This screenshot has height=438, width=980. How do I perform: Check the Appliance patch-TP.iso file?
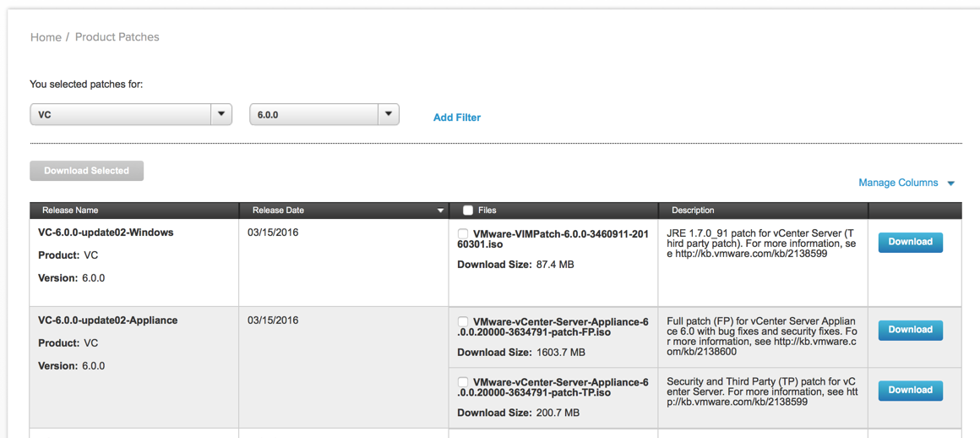click(463, 381)
